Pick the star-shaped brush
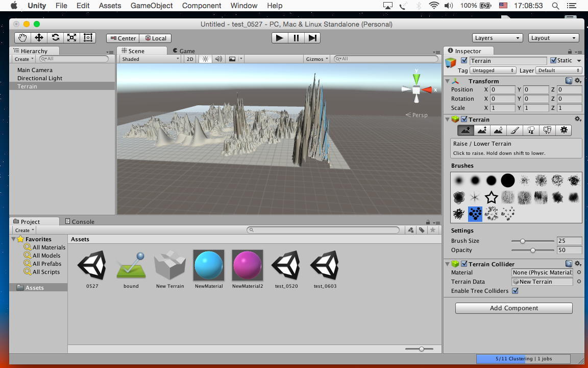Screen dimensions: 588x368 491,197
